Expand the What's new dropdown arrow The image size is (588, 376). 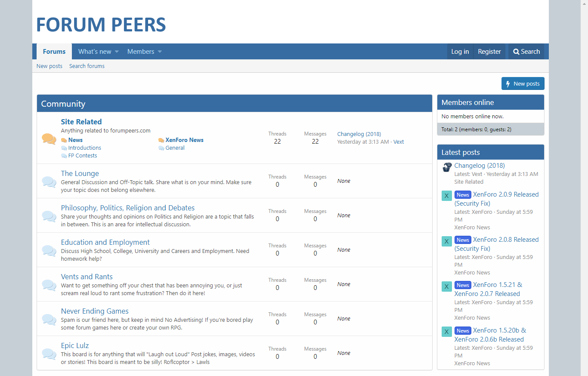[x=117, y=52]
